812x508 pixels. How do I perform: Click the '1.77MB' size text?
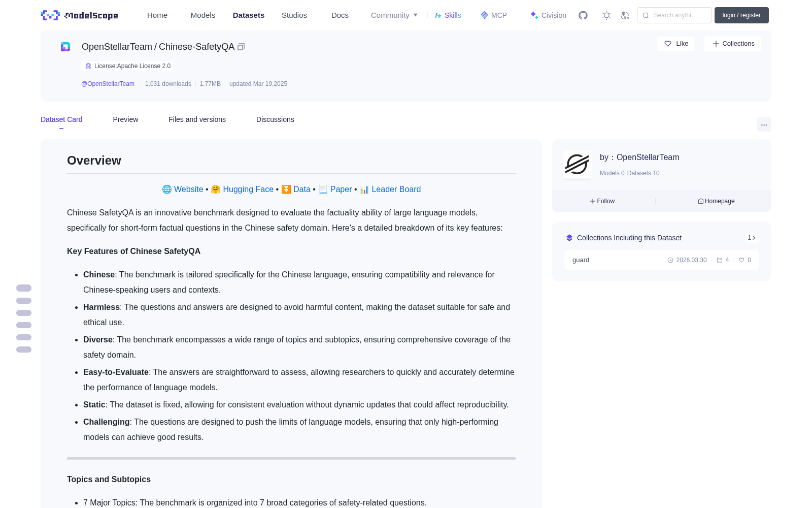click(x=210, y=84)
